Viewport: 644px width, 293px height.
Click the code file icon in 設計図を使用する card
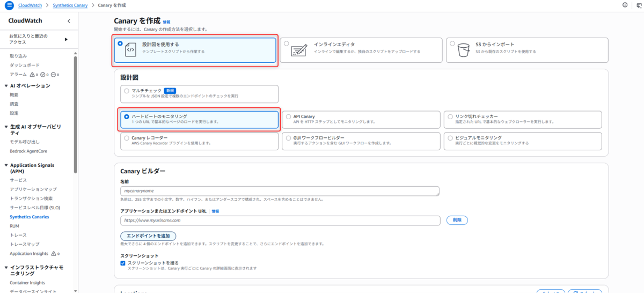(130, 50)
